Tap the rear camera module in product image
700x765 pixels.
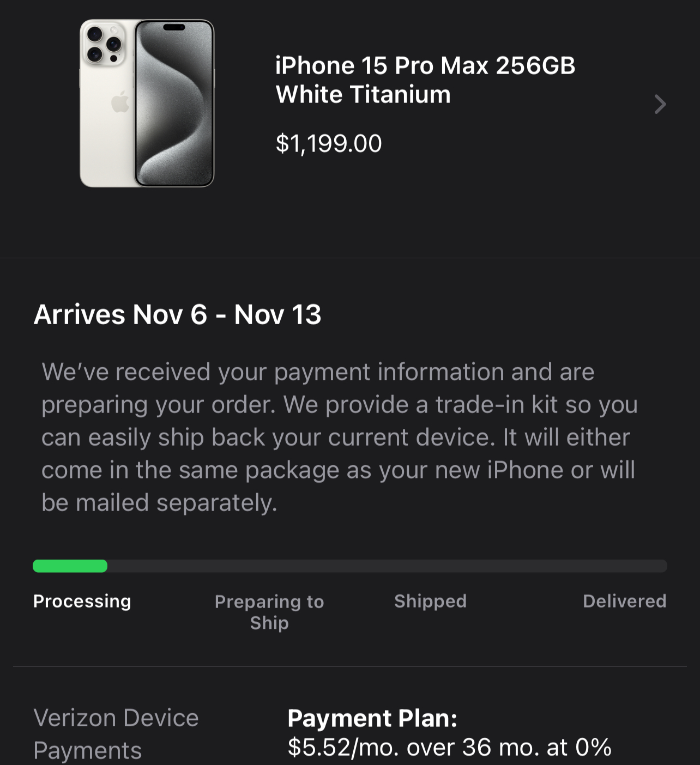(x=104, y=44)
